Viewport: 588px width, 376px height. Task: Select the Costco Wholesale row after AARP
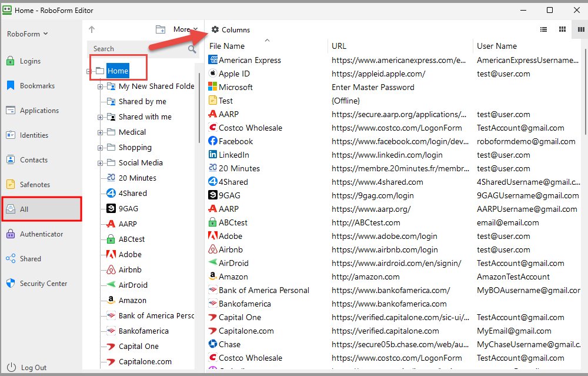point(393,128)
